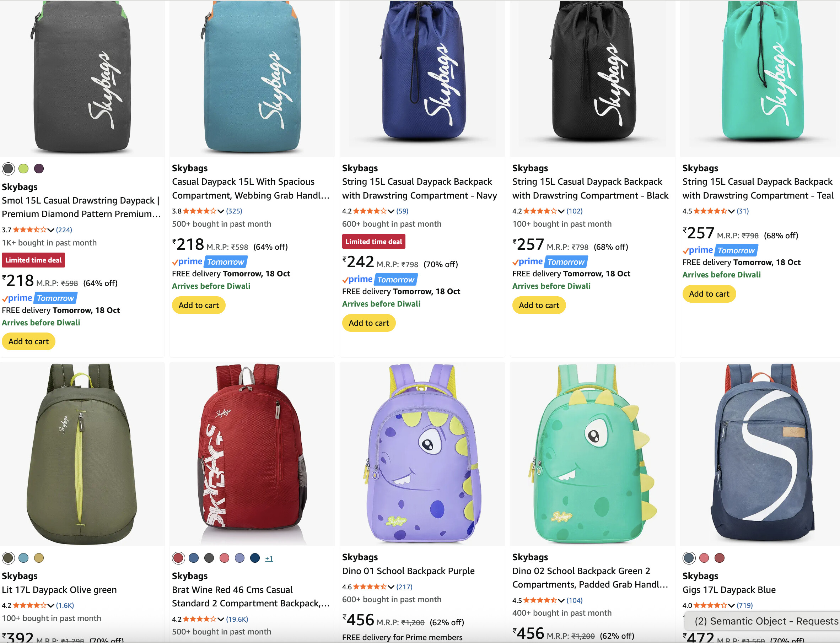840x643 pixels.
Task: Open the green Dino 02 backpack image
Action: [592, 454]
